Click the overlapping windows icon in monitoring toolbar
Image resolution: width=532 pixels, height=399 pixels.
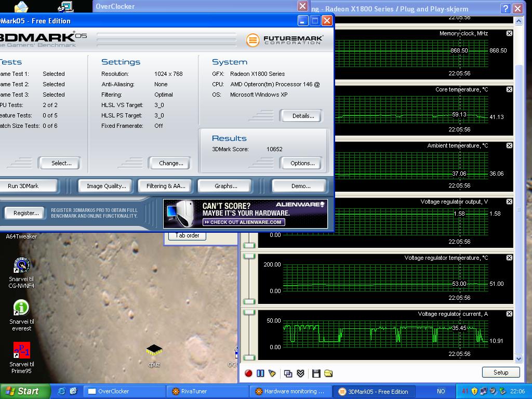click(288, 374)
